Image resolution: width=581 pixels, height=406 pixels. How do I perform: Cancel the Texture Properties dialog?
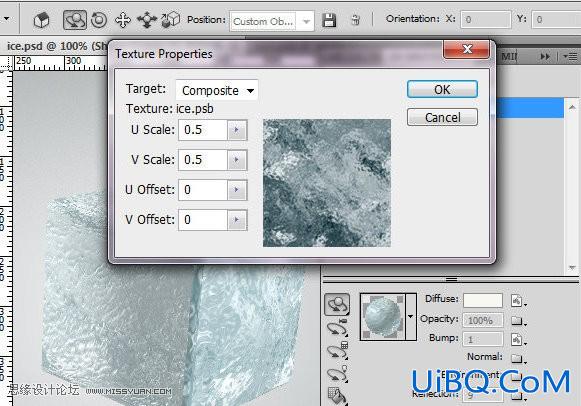click(x=442, y=117)
